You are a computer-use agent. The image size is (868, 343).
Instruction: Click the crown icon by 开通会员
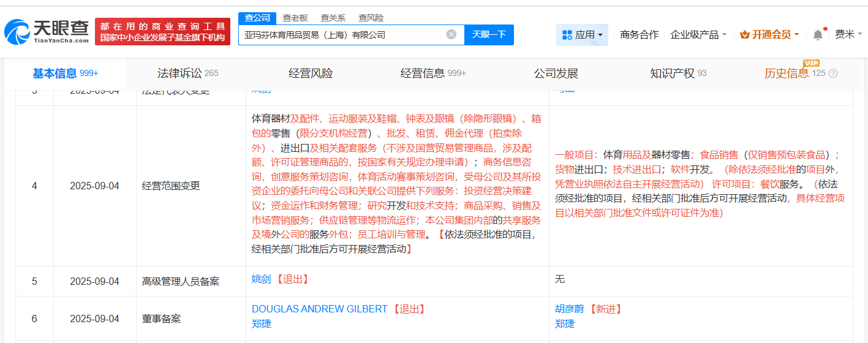click(744, 35)
